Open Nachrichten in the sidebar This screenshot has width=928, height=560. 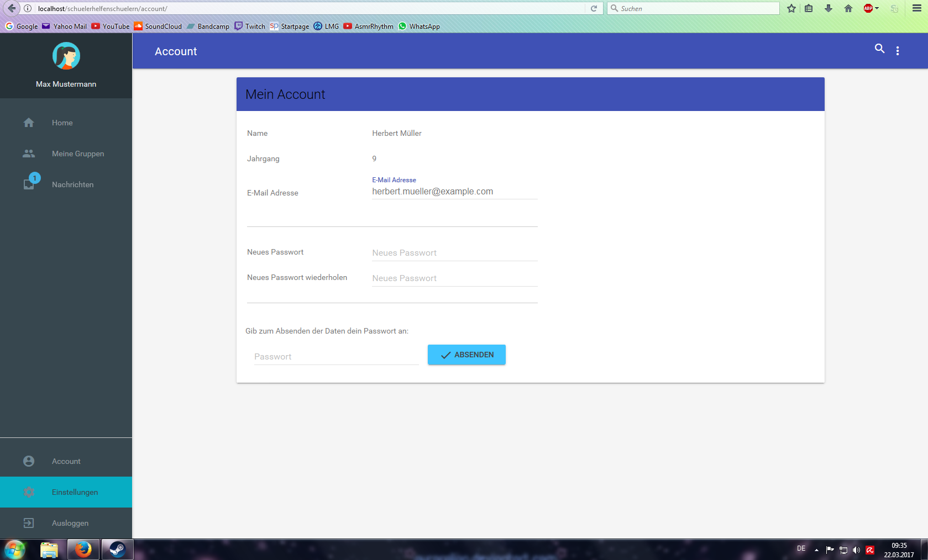tap(66, 184)
